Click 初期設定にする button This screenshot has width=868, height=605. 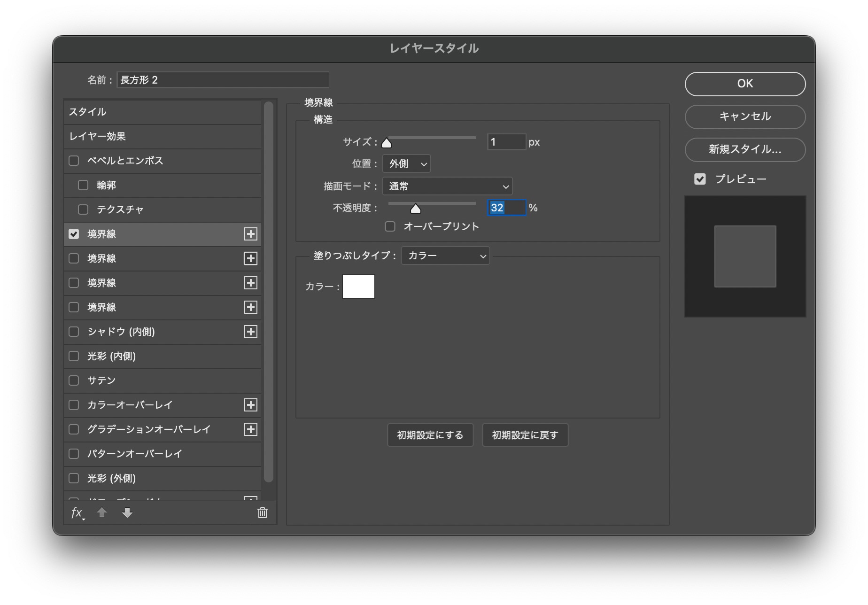(x=430, y=435)
